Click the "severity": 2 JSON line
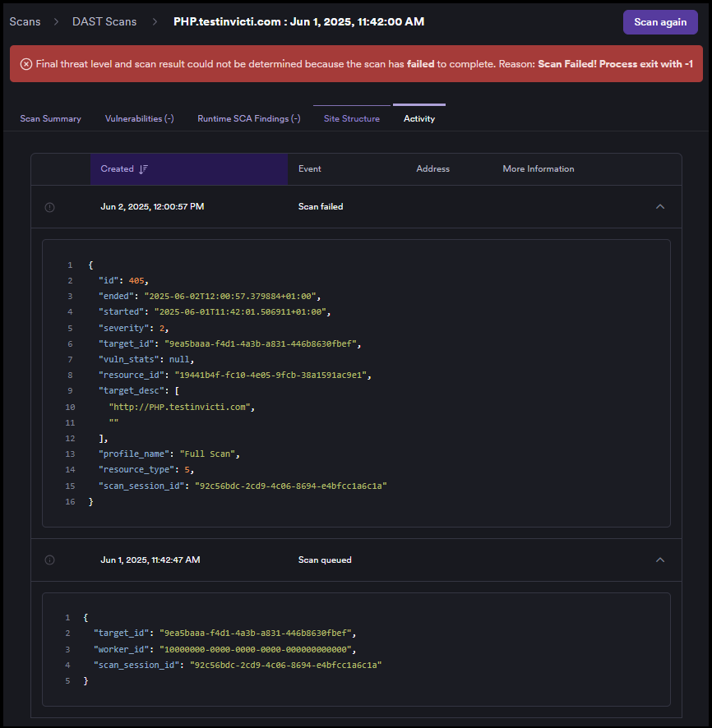Screen dimensions: 712x728 click(x=133, y=328)
